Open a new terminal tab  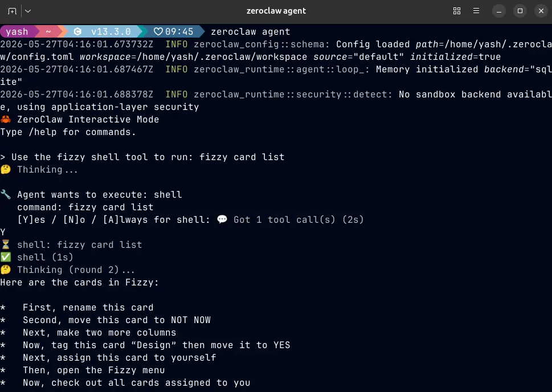12,11
